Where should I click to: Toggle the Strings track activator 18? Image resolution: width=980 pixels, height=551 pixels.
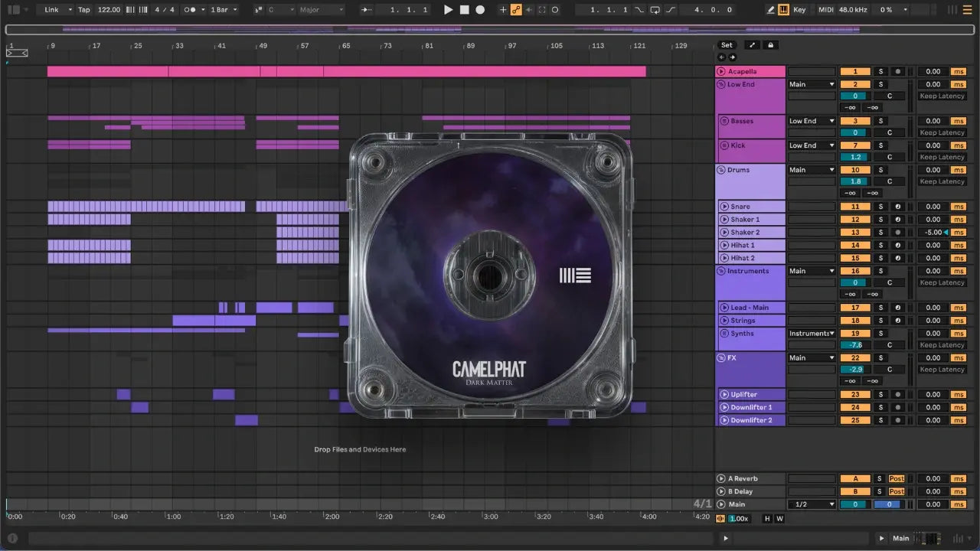click(855, 321)
